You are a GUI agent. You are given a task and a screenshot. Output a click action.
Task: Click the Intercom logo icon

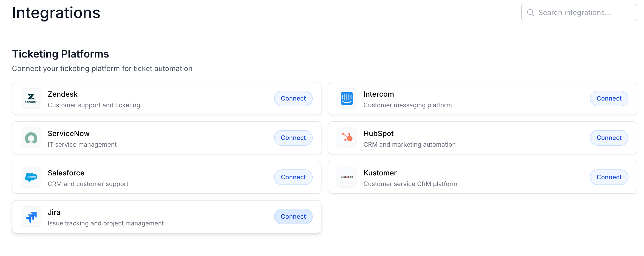[347, 98]
